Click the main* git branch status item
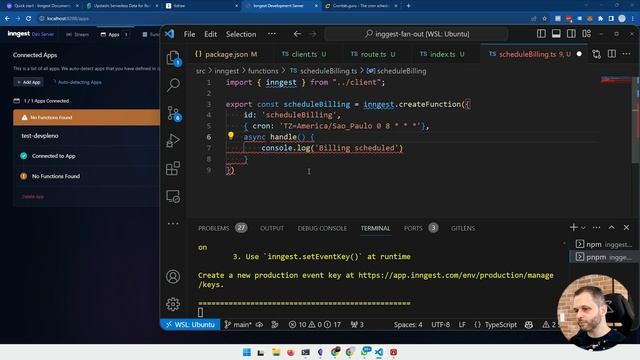Image resolution: width=640 pixels, height=360 pixels. (x=238, y=324)
